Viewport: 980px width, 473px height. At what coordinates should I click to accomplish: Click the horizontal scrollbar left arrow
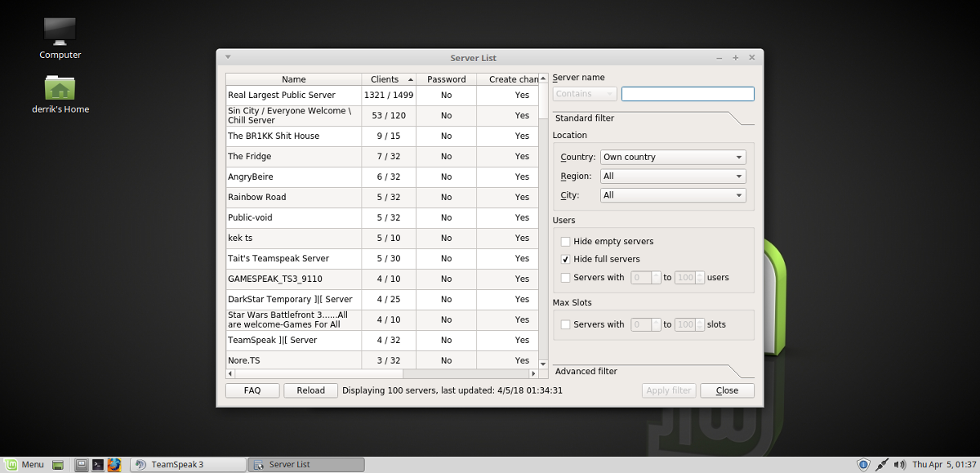pyautogui.click(x=231, y=373)
